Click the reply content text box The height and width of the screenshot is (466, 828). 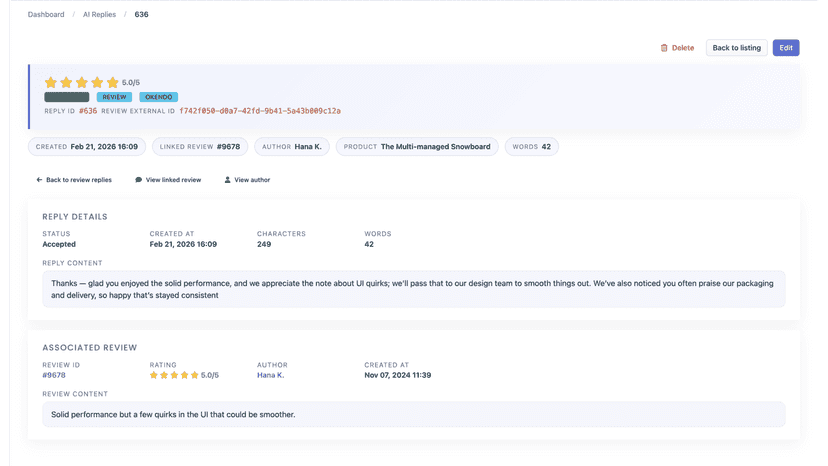(413, 290)
